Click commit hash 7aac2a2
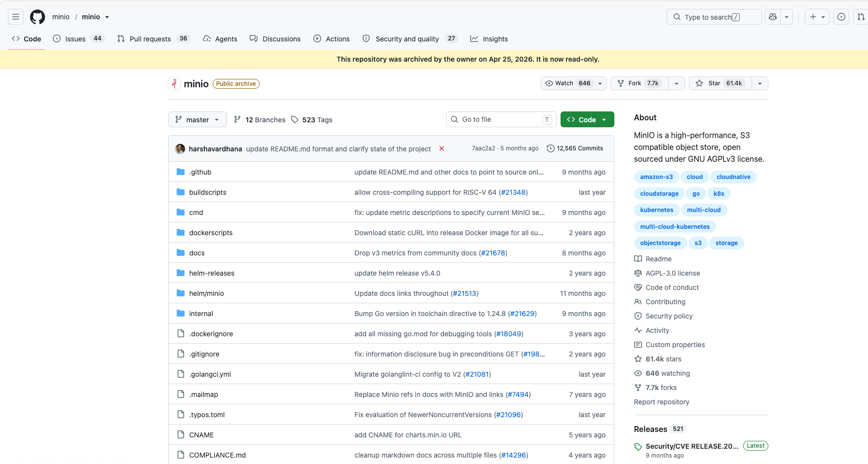This screenshot has width=868, height=464. pos(483,148)
